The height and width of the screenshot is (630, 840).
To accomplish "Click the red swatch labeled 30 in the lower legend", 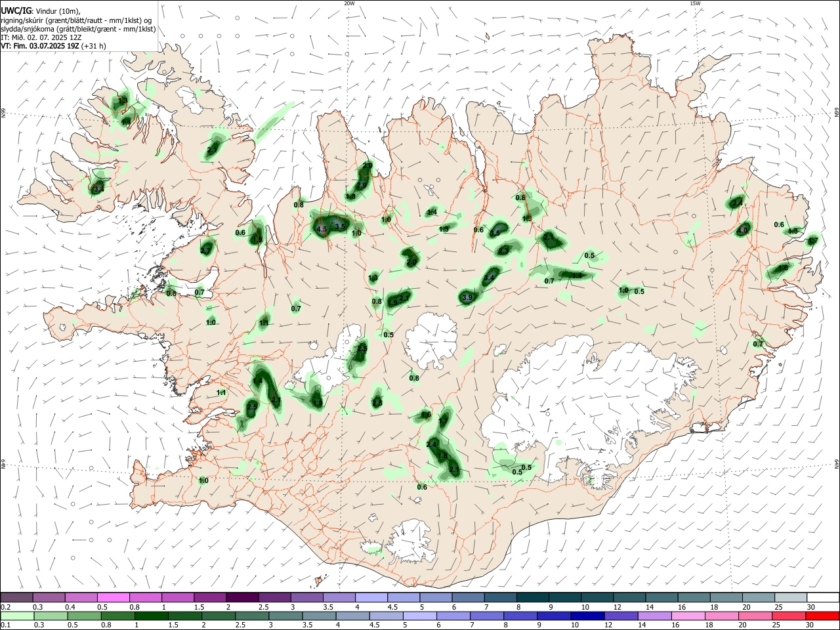I will (x=822, y=616).
